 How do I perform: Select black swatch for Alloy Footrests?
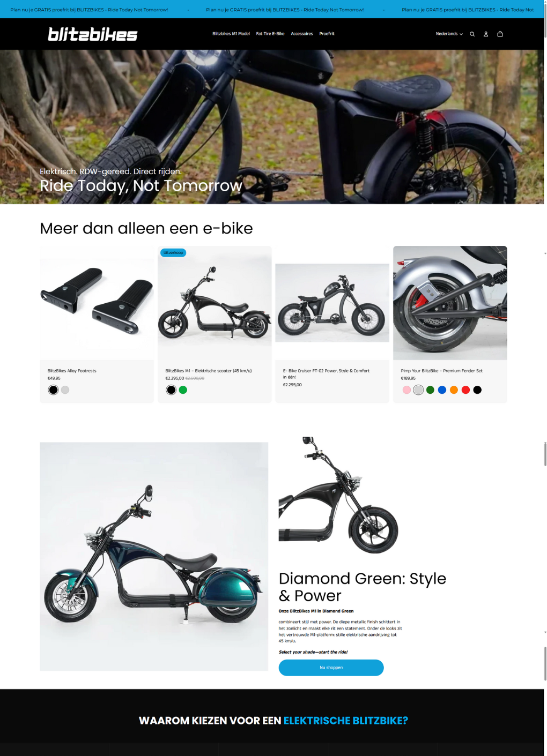click(53, 390)
